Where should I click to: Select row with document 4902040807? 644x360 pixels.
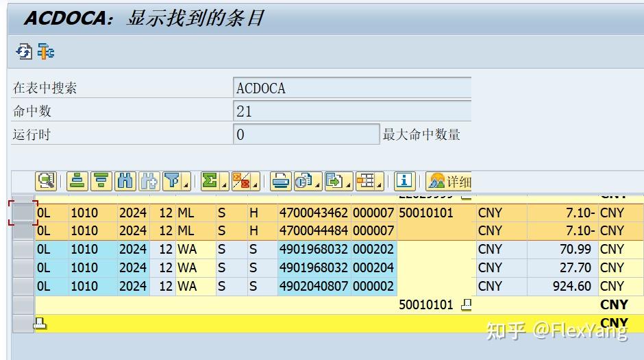pyautogui.click(x=23, y=287)
